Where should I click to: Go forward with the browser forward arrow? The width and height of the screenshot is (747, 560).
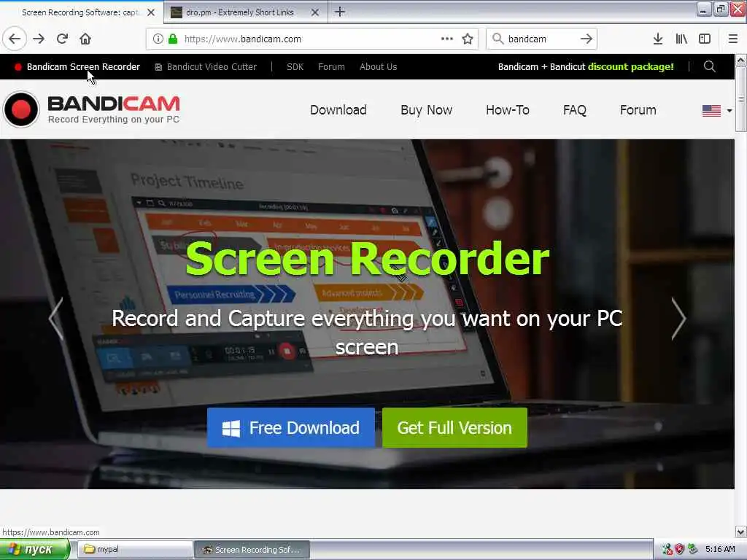(x=39, y=39)
